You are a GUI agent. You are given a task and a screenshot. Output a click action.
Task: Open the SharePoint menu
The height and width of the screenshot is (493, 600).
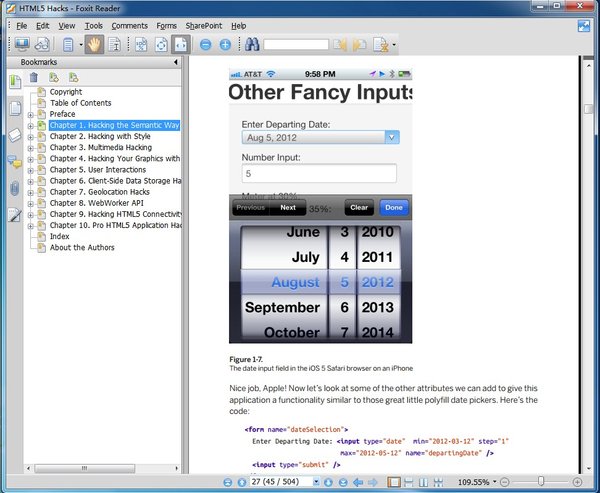pos(204,26)
